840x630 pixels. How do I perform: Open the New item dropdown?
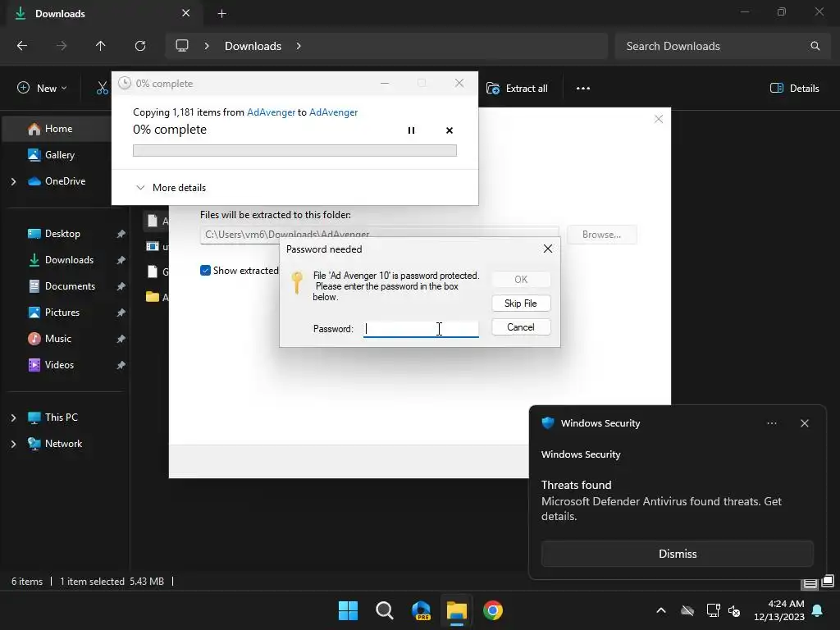click(x=42, y=88)
